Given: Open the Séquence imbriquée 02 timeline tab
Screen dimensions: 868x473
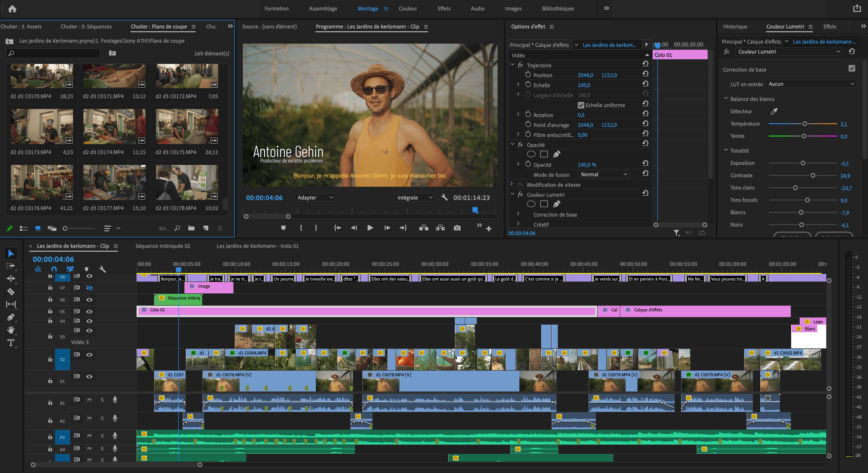Looking at the screenshot, I should (x=163, y=246).
